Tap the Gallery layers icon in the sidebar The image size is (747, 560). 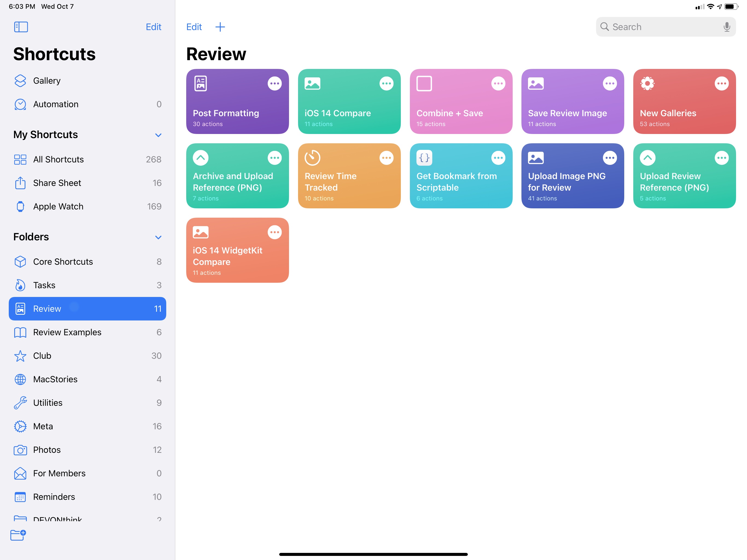(x=20, y=81)
